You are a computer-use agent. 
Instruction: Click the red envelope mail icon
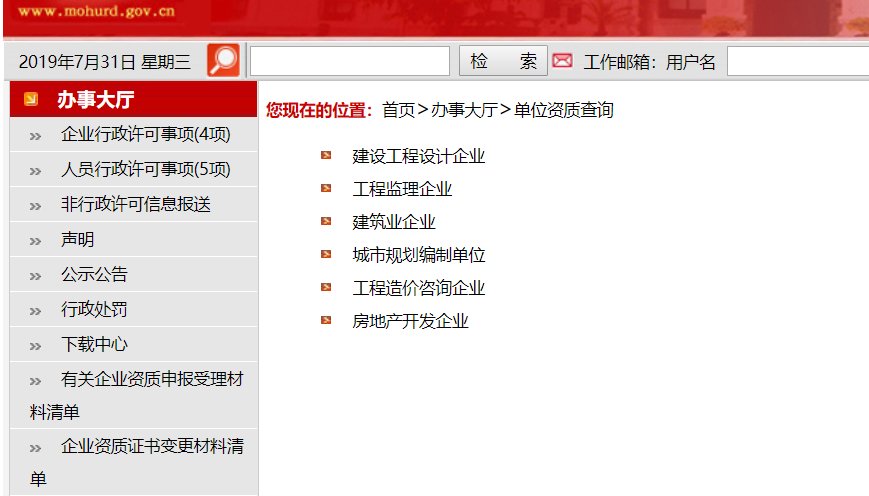pyautogui.click(x=562, y=60)
